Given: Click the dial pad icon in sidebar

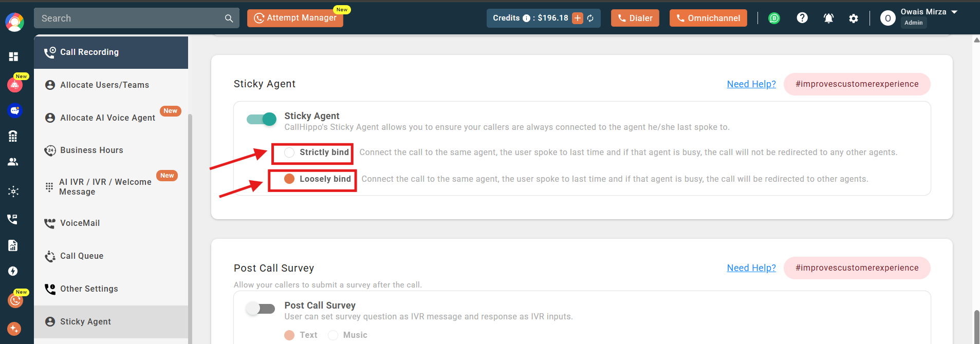Looking at the screenshot, I should click(13, 136).
